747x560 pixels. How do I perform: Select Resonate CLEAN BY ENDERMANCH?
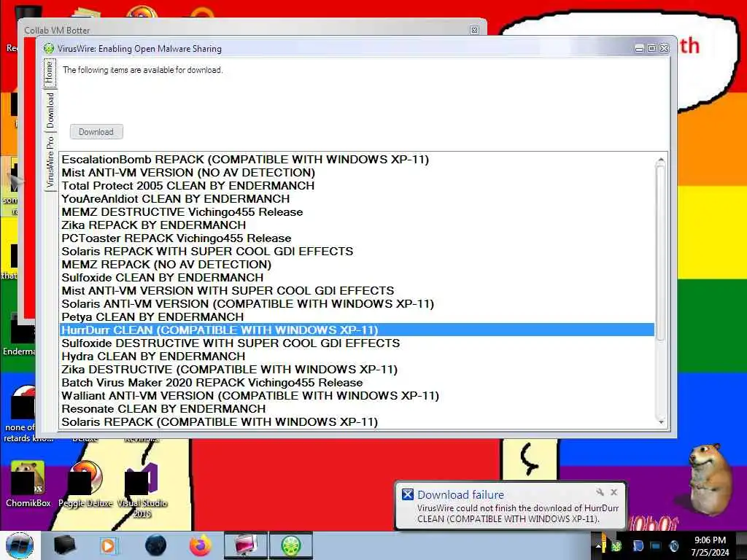point(357,408)
